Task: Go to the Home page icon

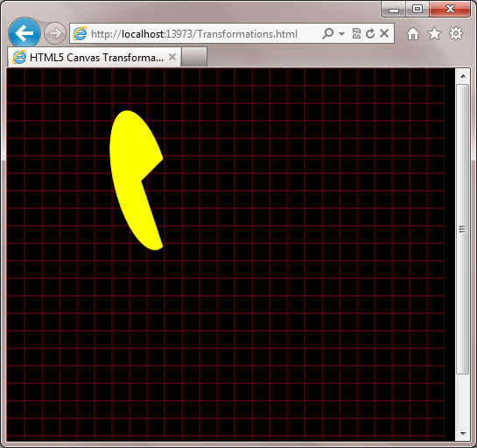Action: click(x=413, y=33)
